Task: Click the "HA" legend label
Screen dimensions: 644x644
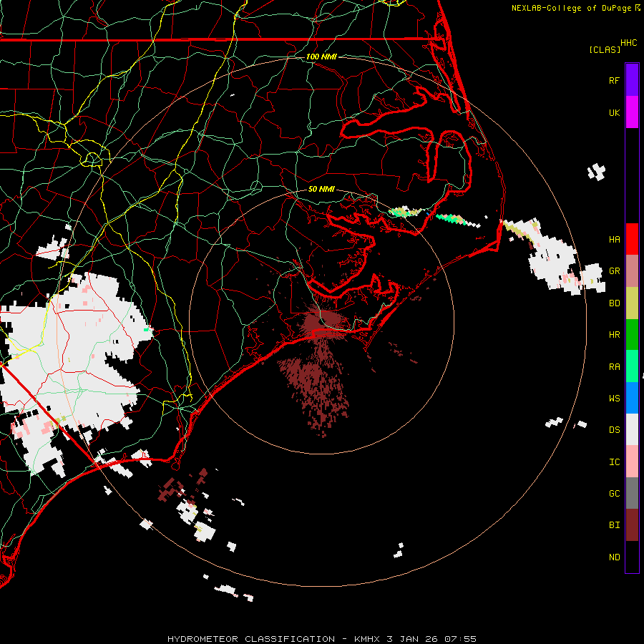Action: tap(614, 240)
